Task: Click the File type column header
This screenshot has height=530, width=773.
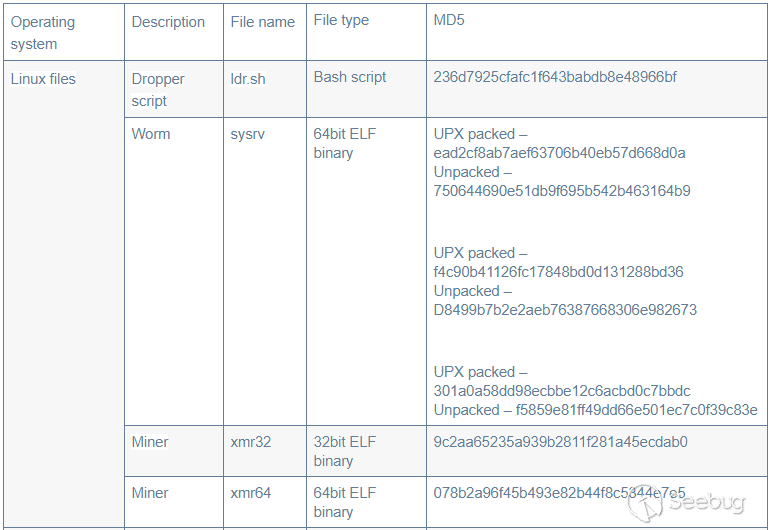Action: coord(341,20)
